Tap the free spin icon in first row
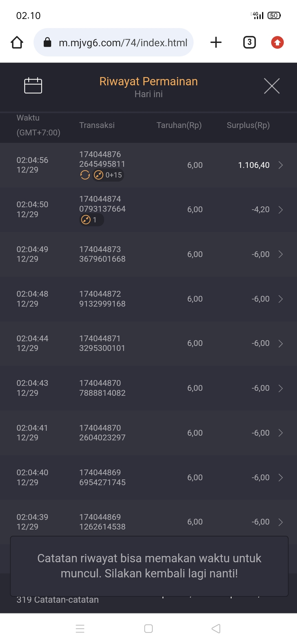The width and height of the screenshot is (297, 644). click(x=85, y=175)
